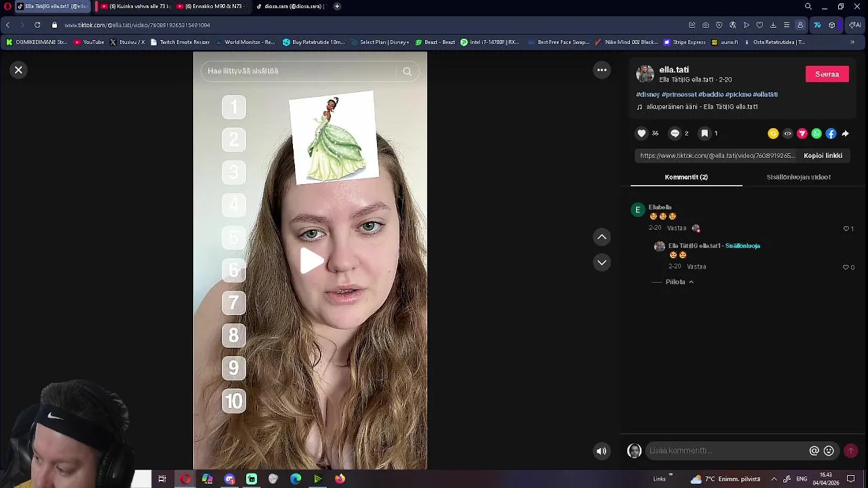This screenshot has height=488, width=868.
Task: Reply to Ellabella's comment via Vastaa
Action: (676, 228)
